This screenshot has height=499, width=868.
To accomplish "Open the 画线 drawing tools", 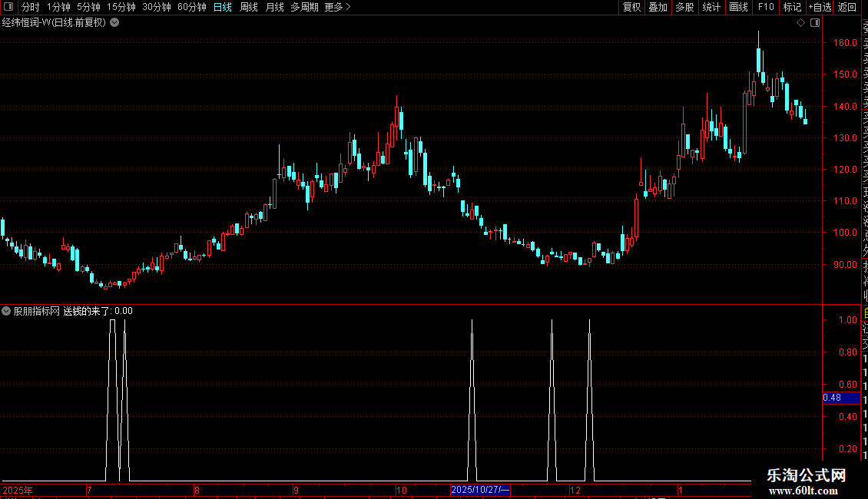I will click(738, 7).
